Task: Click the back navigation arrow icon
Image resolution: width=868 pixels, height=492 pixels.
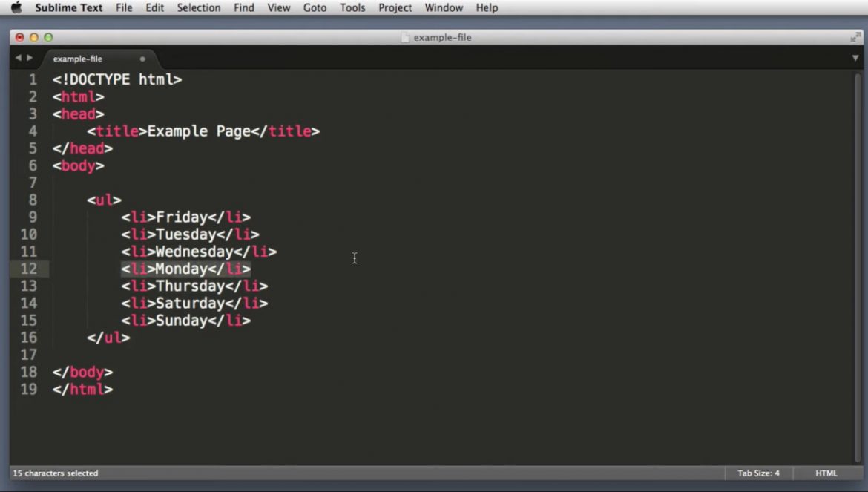Action: click(18, 57)
